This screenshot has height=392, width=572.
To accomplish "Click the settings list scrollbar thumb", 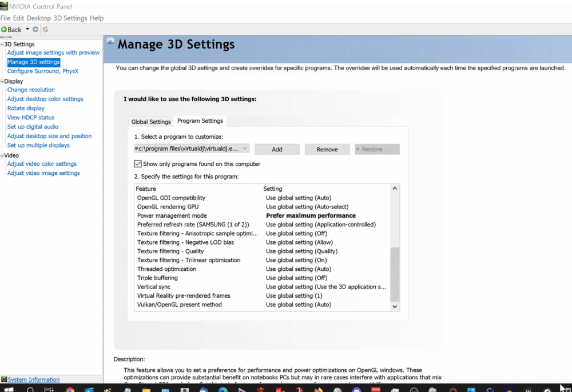I will (x=395, y=274).
